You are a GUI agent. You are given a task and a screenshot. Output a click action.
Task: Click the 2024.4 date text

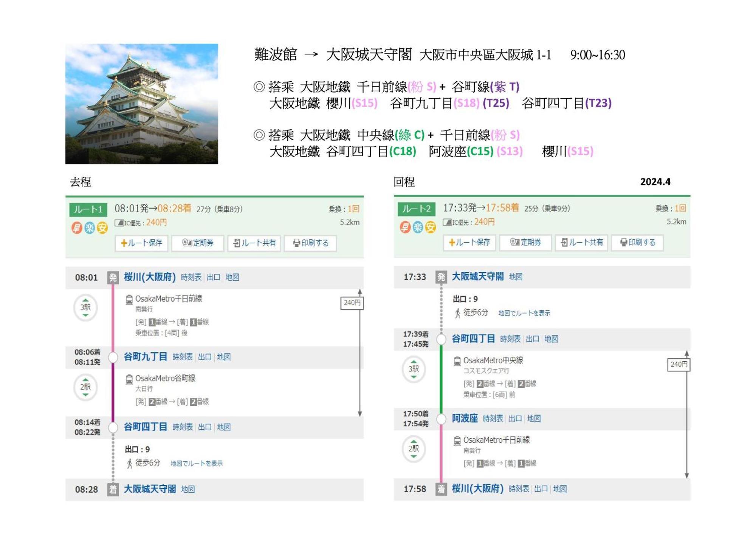[655, 182]
